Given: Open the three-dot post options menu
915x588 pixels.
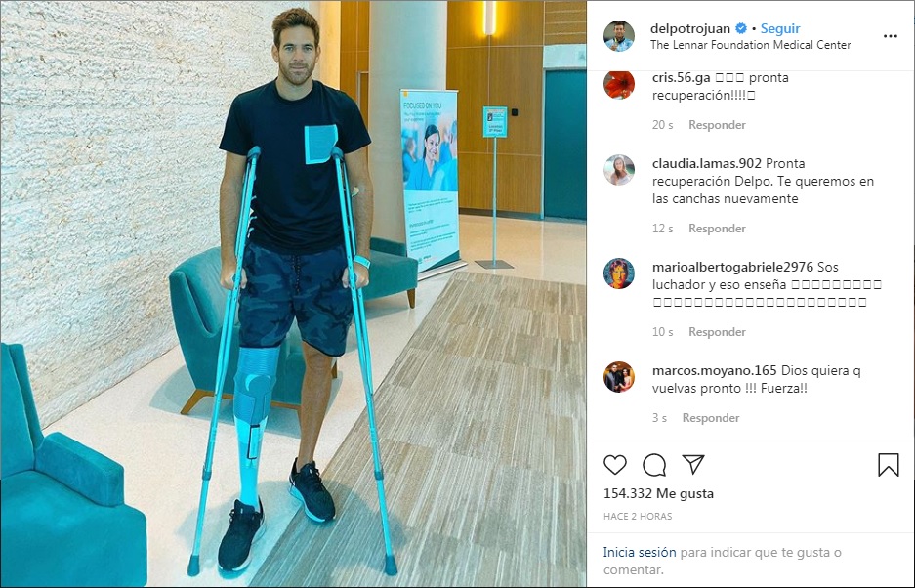Looking at the screenshot, I should pyautogui.click(x=890, y=36).
